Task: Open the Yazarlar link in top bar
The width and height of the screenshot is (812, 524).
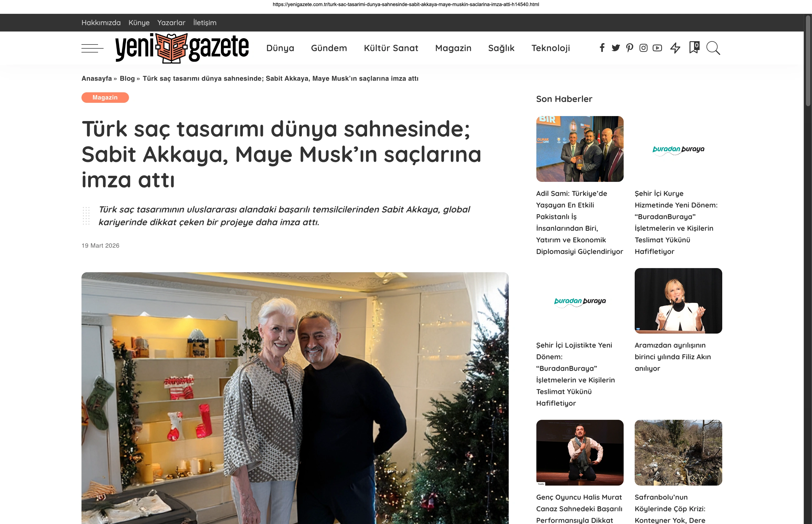Action: pyautogui.click(x=171, y=23)
